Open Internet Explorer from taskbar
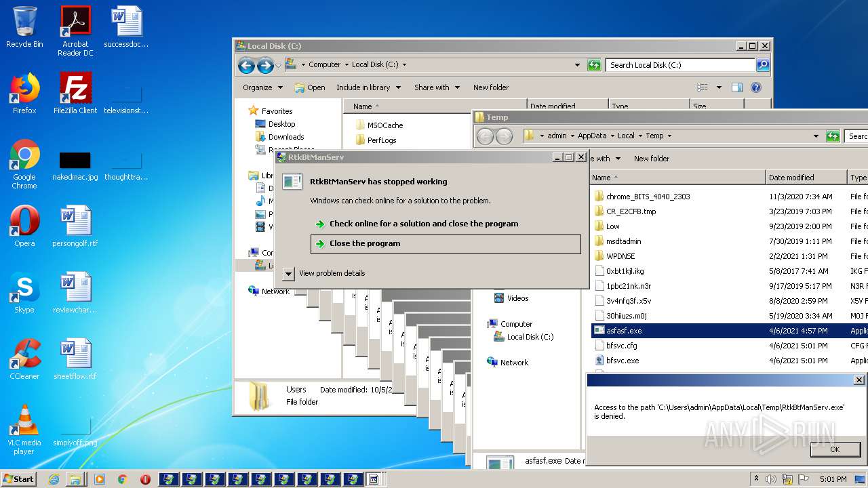 point(54,479)
